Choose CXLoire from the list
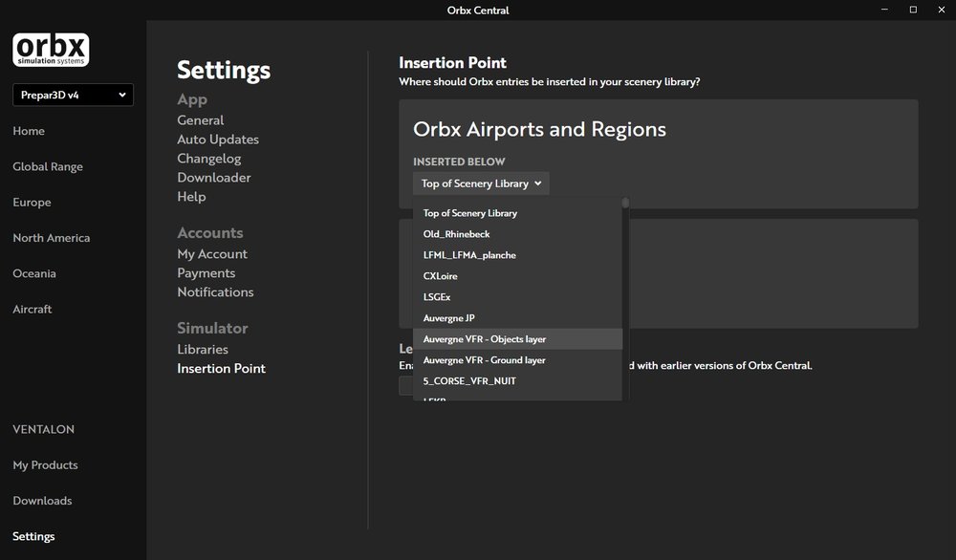Viewport: 956px width, 560px height. pos(517,276)
